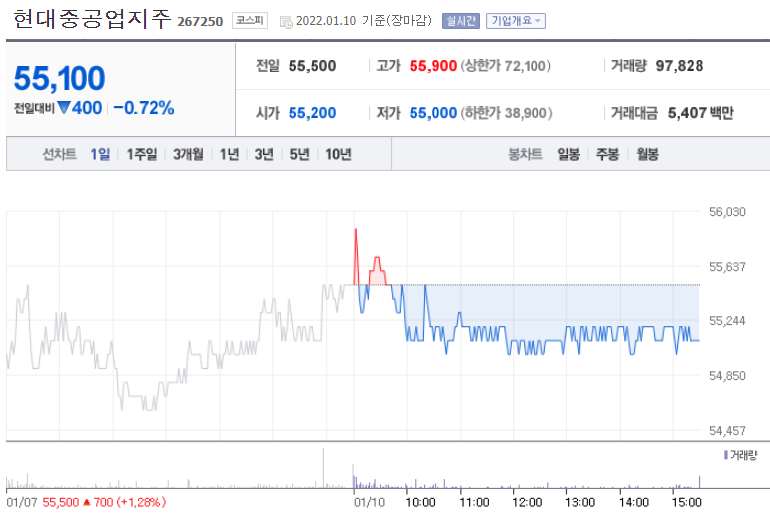Click the -0.72% change value

coord(144,108)
